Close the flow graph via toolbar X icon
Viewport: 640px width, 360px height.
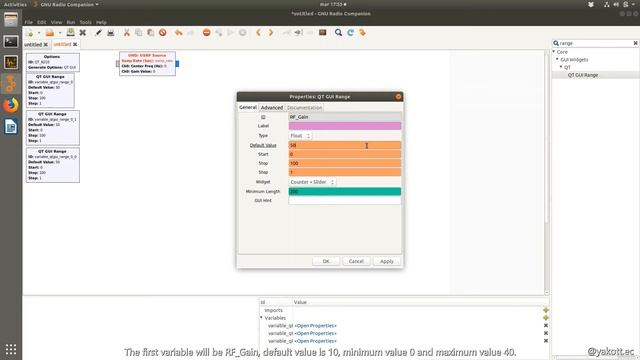click(82, 33)
